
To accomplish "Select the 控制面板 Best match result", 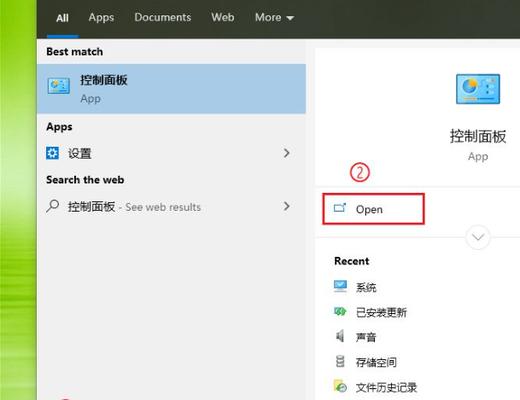I will pyautogui.click(x=171, y=89).
